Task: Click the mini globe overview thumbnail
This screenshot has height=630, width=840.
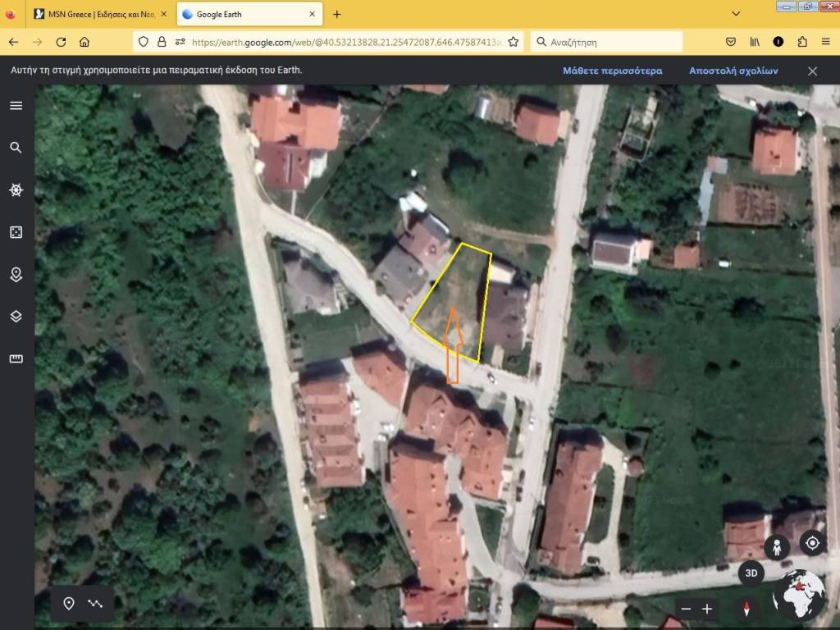Action: coord(799,594)
